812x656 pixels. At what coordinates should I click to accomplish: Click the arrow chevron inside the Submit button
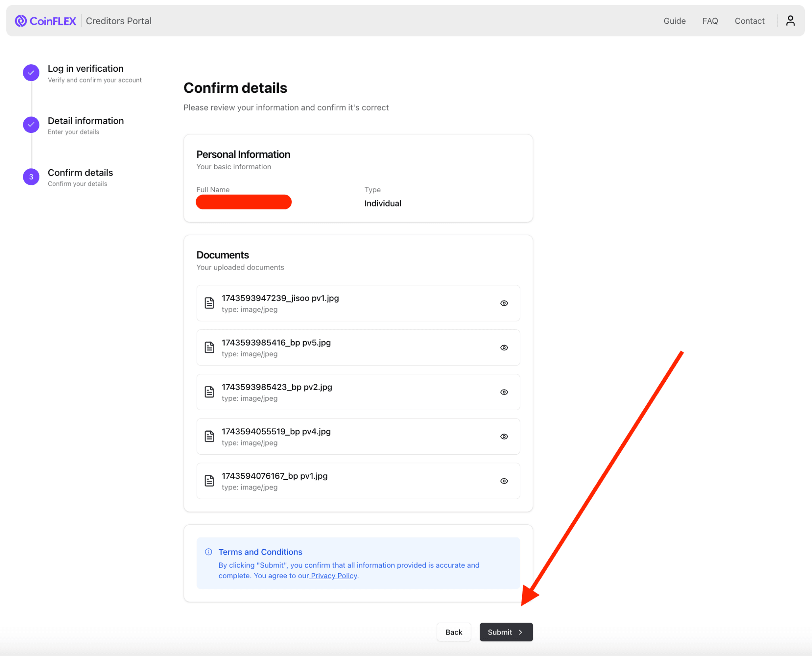520,632
